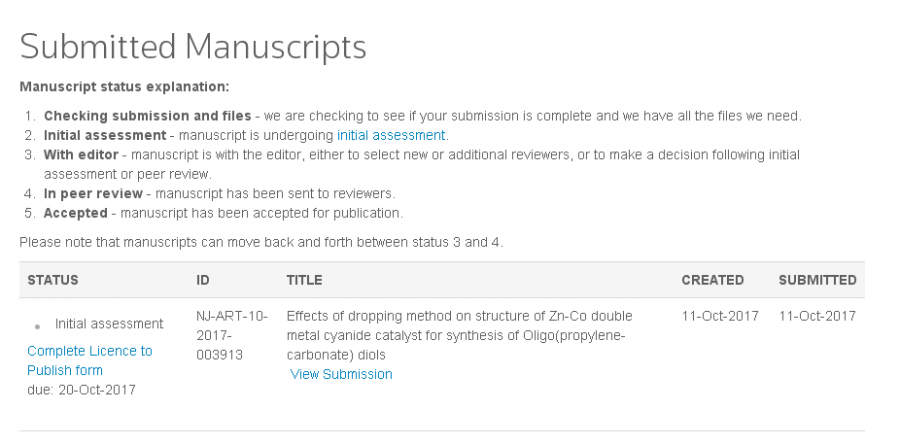Click the STATUS column header

tap(53, 280)
